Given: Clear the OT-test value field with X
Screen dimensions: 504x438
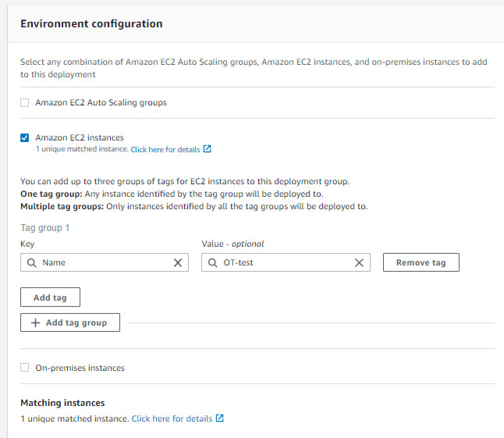Looking at the screenshot, I should [x=359, y=263].
